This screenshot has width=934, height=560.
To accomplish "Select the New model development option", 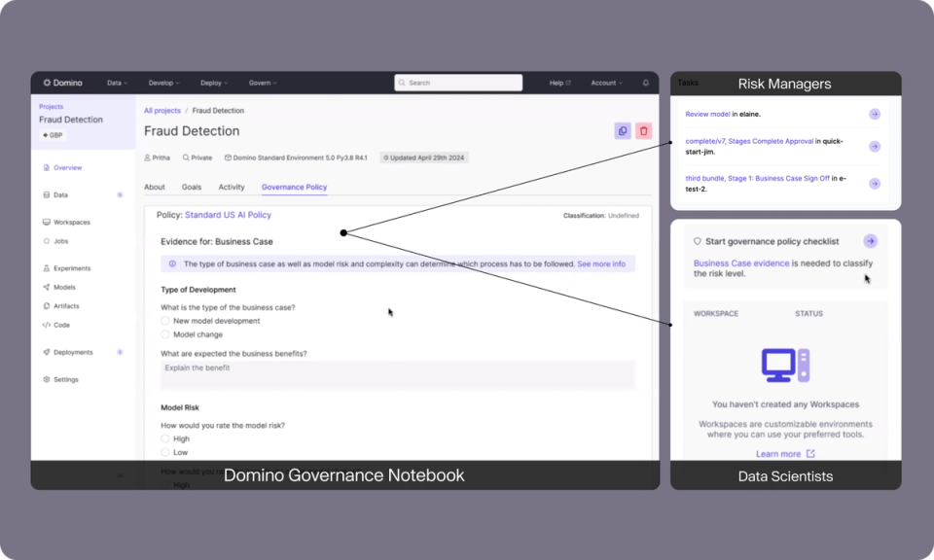I will pyautogui.click(x=165, y=321).
